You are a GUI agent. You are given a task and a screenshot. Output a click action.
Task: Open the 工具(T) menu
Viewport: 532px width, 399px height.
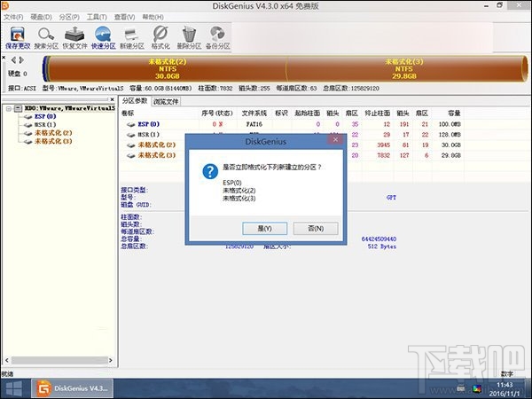(97, 17)
